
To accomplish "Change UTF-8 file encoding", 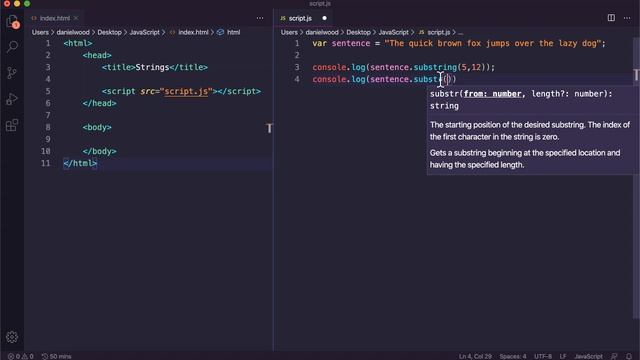I will tap(543, 356).
